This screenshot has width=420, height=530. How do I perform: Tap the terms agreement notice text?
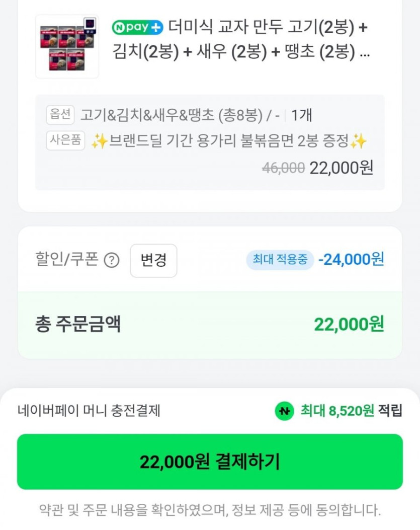pos(210,510)
